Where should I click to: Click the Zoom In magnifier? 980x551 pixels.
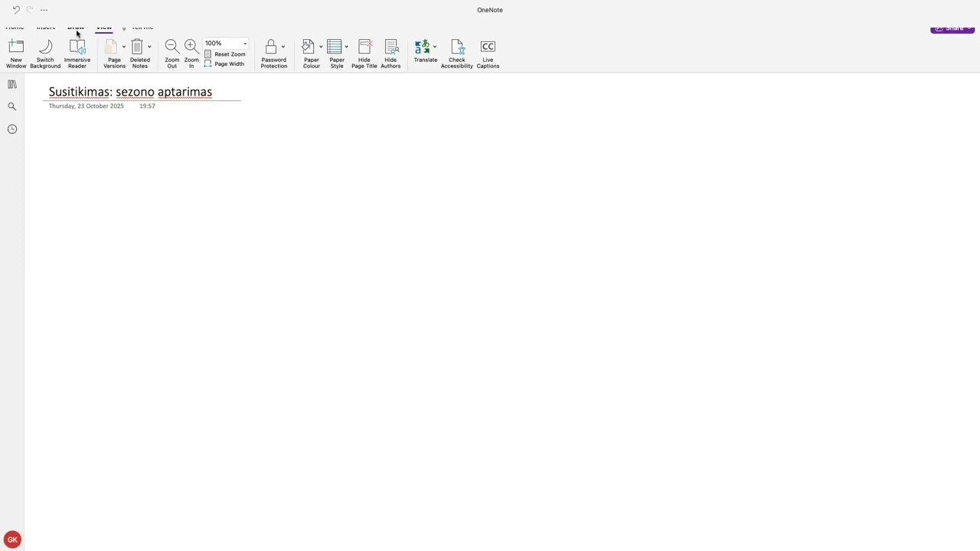(191, 54)
